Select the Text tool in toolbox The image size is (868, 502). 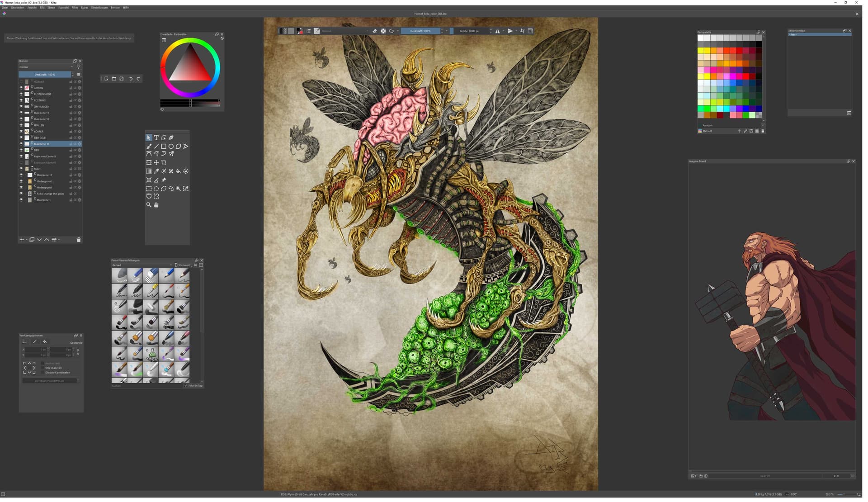click(x=156, y=138)
